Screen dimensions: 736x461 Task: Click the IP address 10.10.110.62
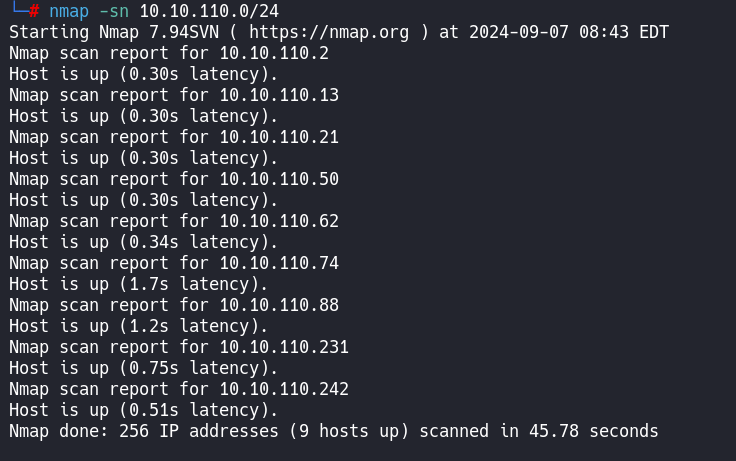click(x=279, y=221)
